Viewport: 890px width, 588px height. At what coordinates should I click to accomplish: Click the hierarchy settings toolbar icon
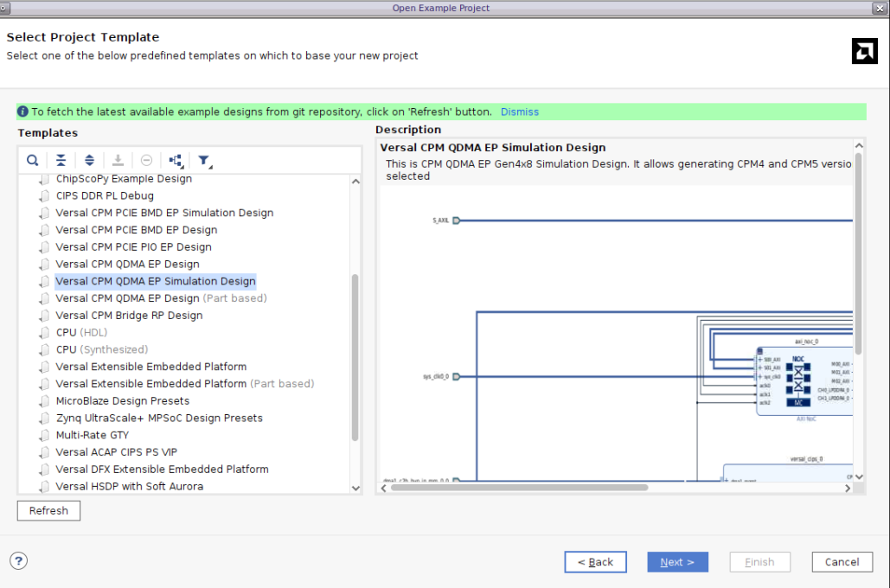[x=175, y=160]
